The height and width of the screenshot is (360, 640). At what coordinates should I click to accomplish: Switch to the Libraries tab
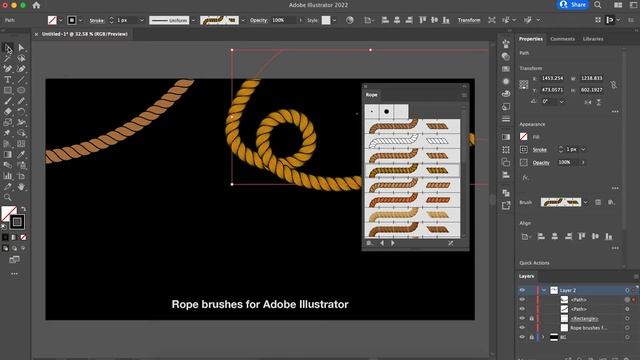click(593, 39)
